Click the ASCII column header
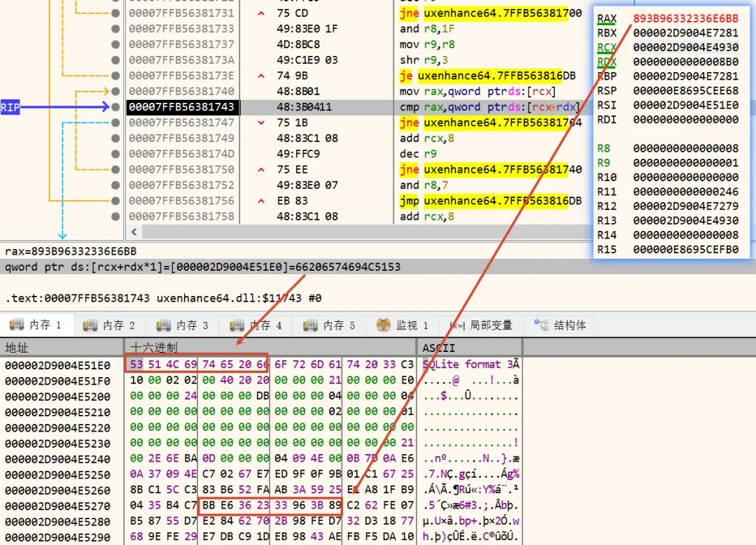 click(470, 348)
